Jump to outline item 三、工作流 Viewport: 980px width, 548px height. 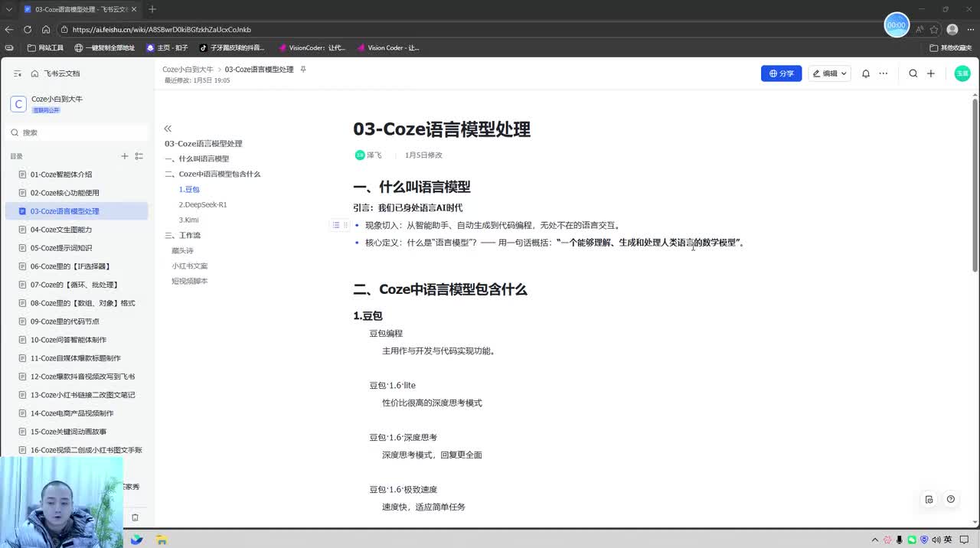[x=182, y=235]
